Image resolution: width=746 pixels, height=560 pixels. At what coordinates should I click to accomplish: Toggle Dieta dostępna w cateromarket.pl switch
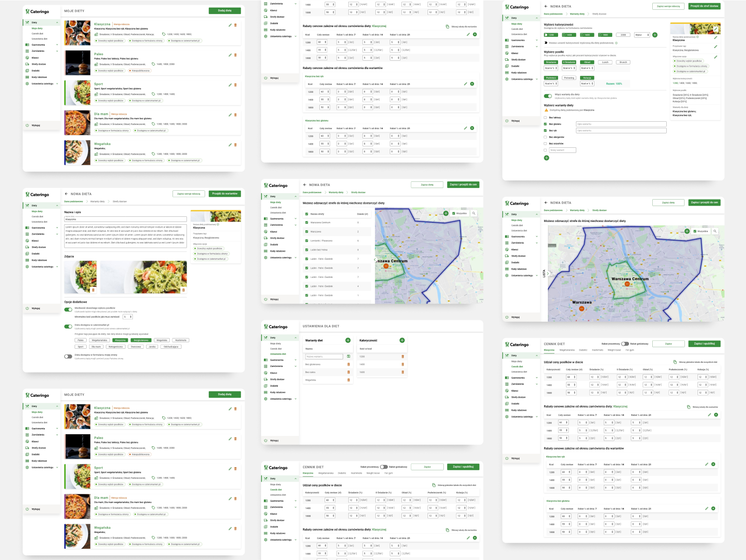point(68,326)
